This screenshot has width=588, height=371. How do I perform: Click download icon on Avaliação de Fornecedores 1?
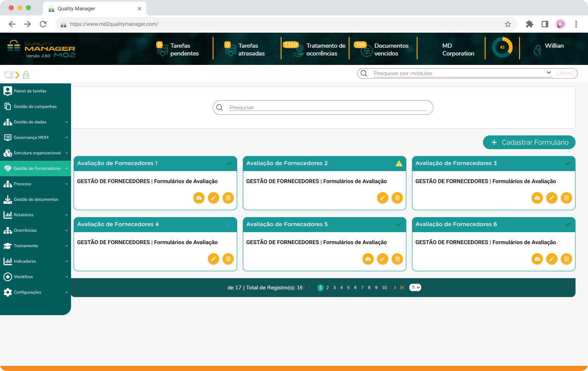pos(199,198)
